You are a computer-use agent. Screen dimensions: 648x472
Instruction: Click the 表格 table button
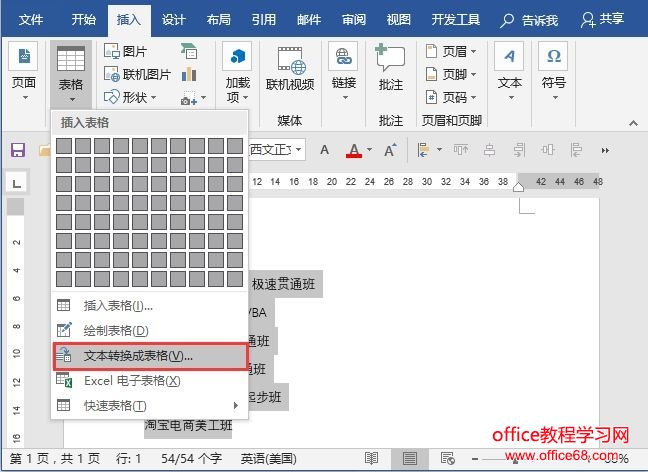click(x=71, y=74)
